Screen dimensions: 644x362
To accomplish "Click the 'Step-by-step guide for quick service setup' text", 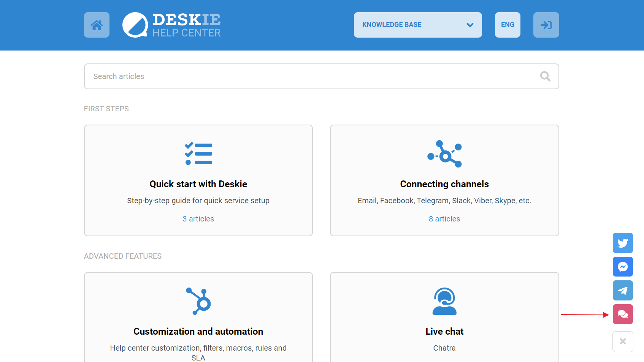I will coord(198,201).
